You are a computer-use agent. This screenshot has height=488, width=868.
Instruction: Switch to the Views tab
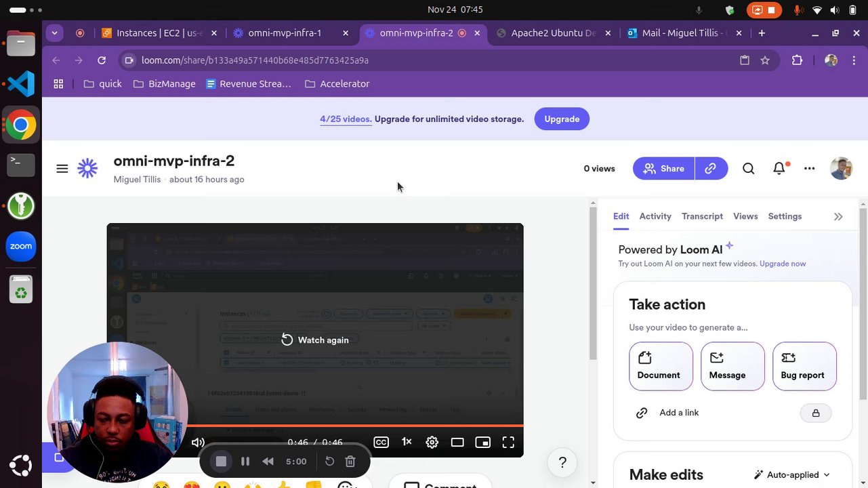coord(745,216)
